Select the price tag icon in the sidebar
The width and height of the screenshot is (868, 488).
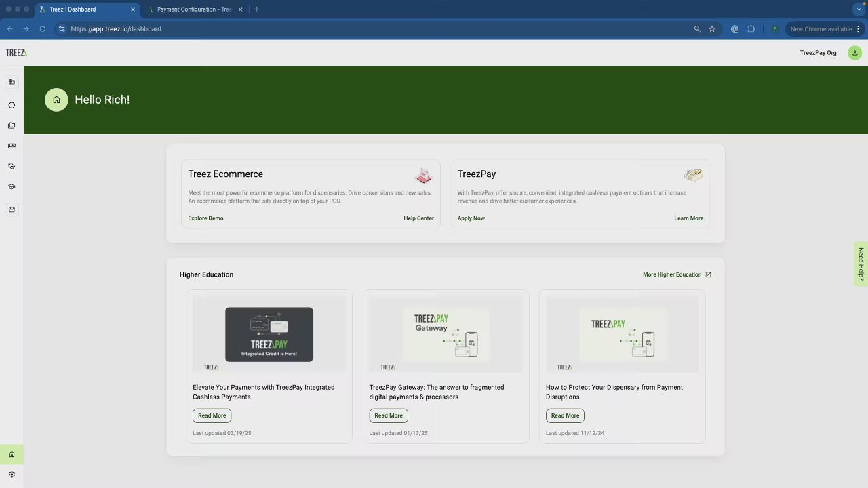(12, 166)
